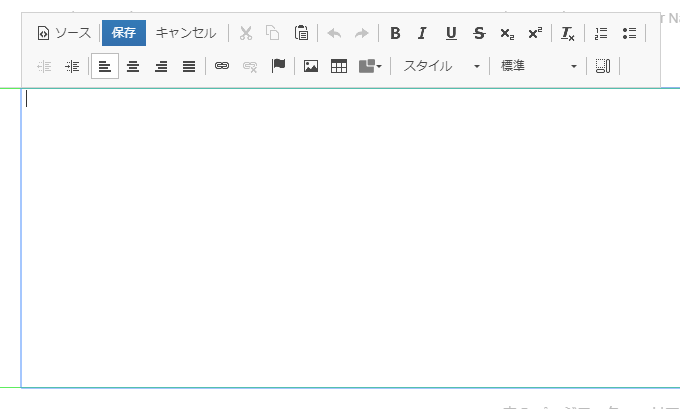Screen dimensions: 680x409
Task: Open the template dropdown next to table icon
Action: [370, 66]
